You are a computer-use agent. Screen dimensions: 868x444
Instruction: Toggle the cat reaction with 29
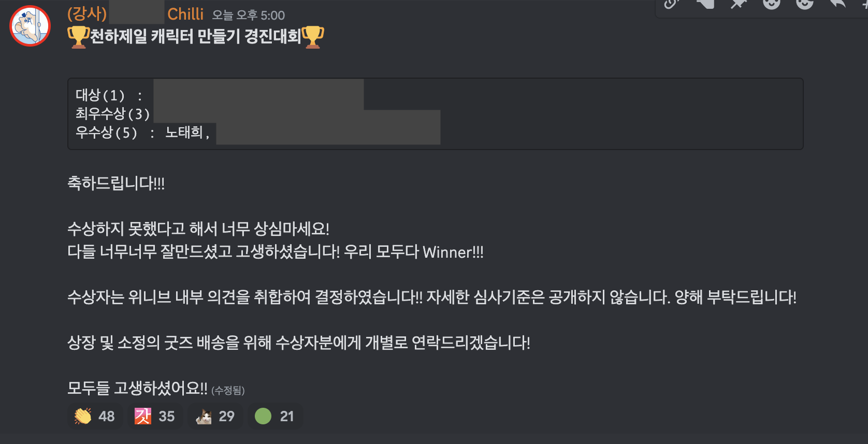[215, 416]
